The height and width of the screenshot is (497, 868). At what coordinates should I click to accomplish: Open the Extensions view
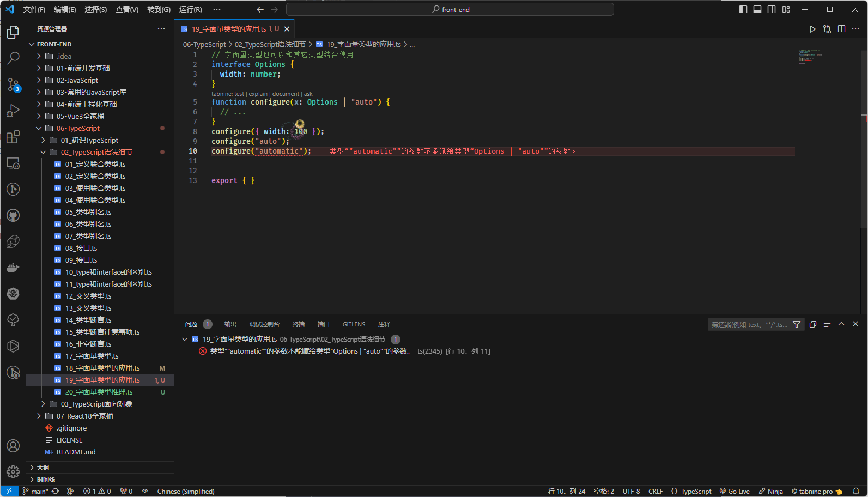pos(13,137)
